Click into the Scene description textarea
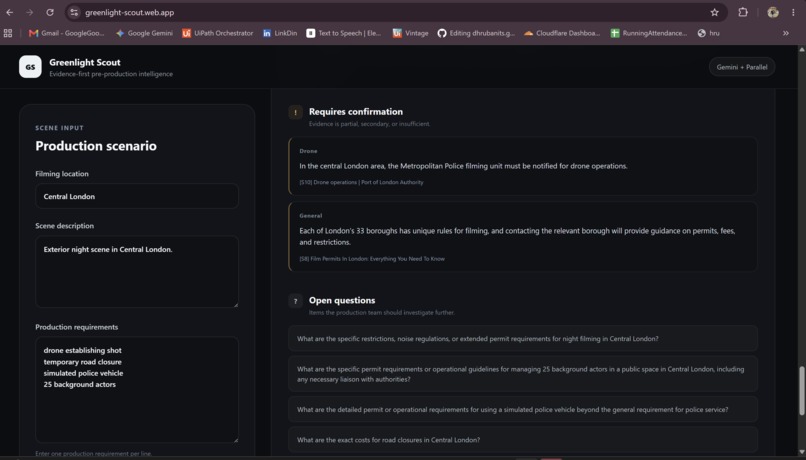This screenshot has width=806, height=460. (137, 272)
